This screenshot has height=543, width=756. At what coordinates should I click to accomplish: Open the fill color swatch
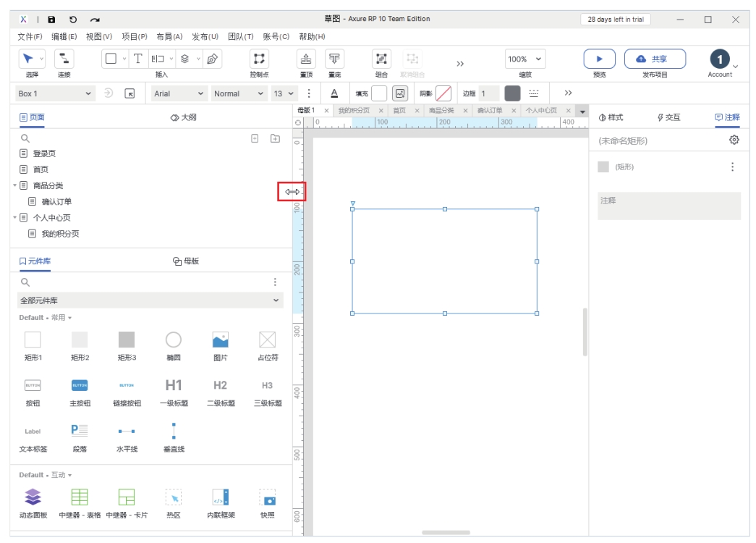click(379, 93)
